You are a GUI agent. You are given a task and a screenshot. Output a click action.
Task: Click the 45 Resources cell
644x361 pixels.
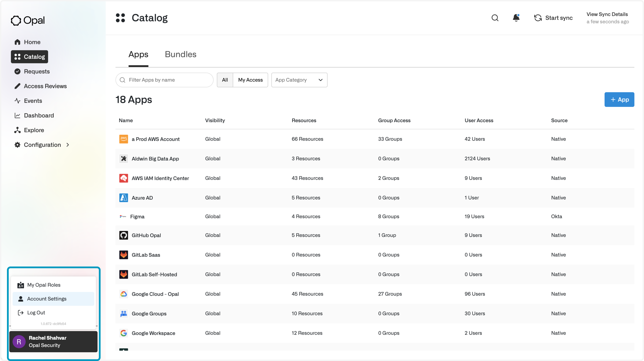[307, 294]
